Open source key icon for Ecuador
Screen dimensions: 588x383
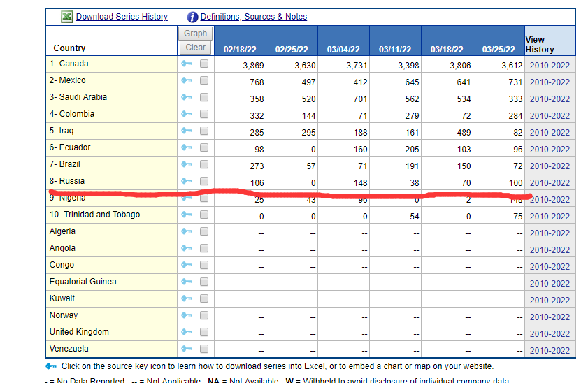[x=187, y=147]
